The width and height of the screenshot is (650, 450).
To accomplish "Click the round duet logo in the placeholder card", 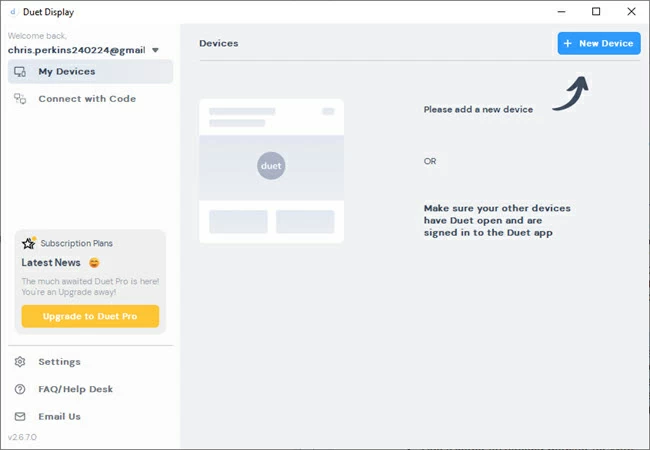I will pos(271,166).
